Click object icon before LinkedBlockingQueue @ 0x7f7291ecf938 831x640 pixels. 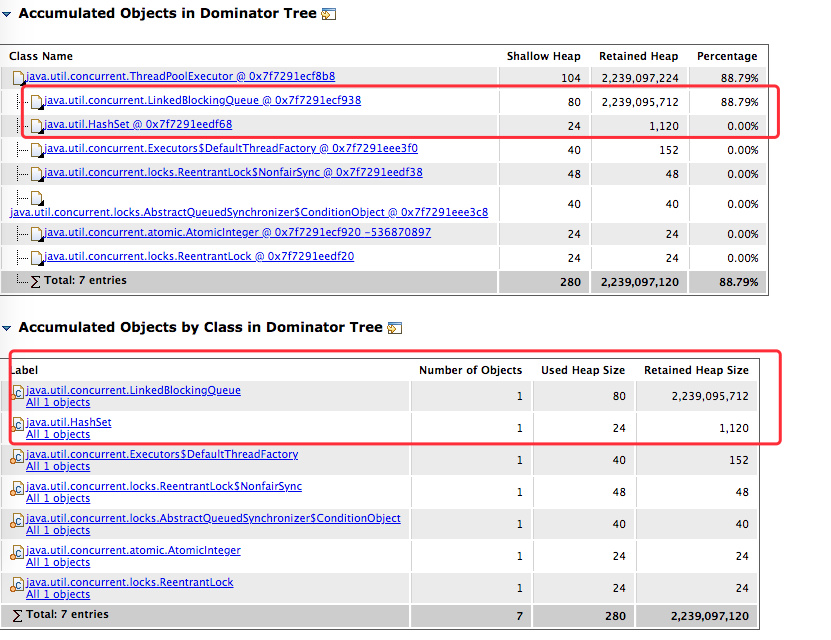pyautogui.click(x=37, y=101)
